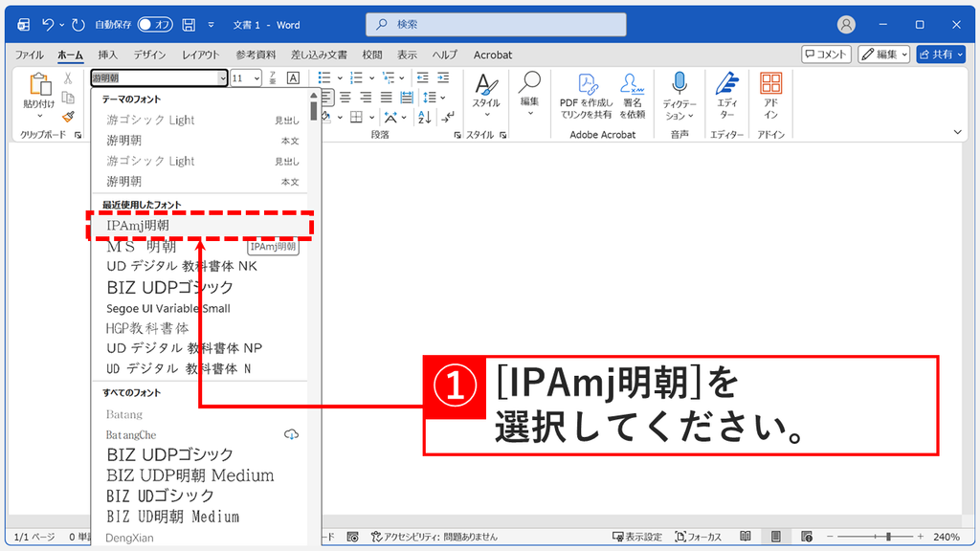Click the decrease indent icon
The height and width of the screenshot is (551, 980).
[422, 78]
